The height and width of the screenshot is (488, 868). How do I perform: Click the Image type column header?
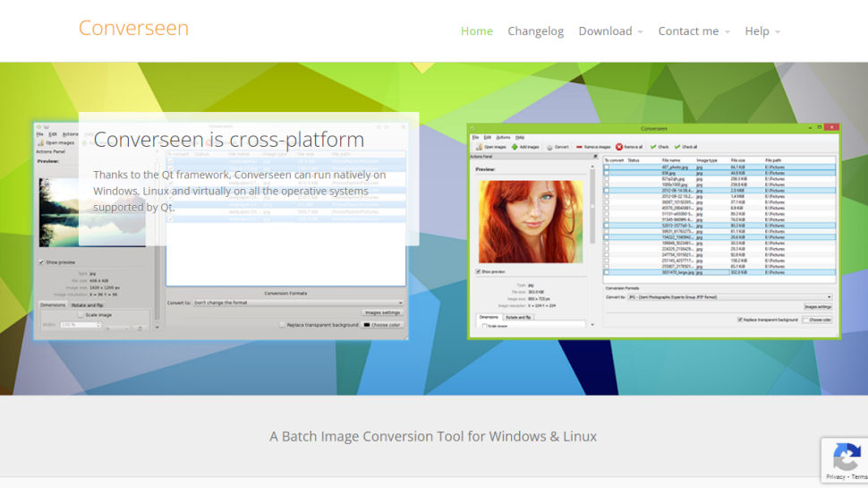point(706,160)
